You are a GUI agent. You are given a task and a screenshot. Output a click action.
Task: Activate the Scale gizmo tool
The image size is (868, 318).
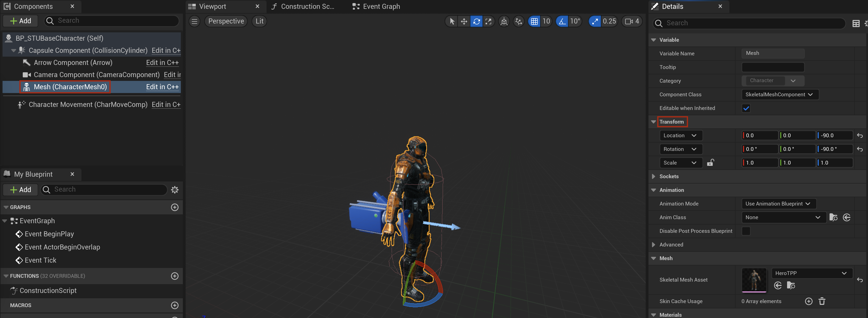[x=488, y=21]
